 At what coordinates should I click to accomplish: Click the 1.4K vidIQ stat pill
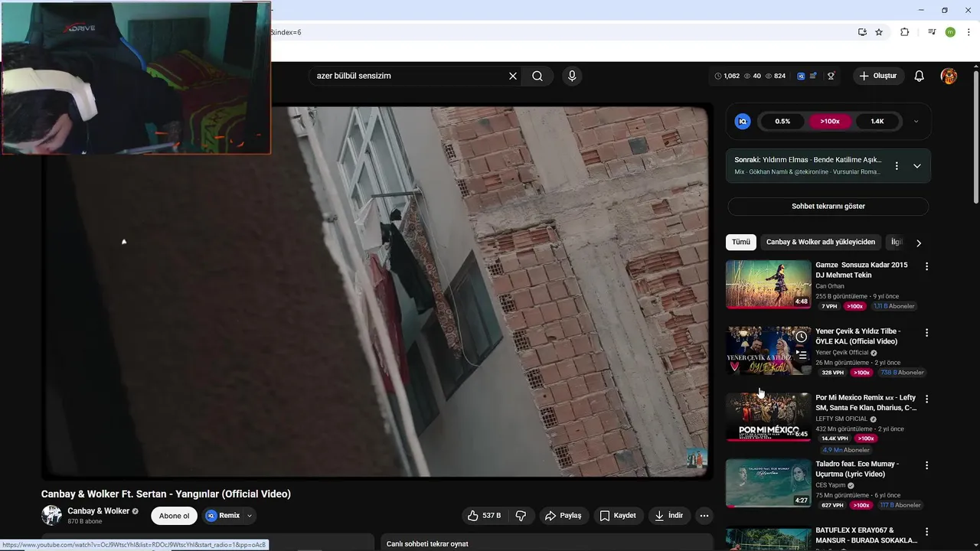coord(877,121)
